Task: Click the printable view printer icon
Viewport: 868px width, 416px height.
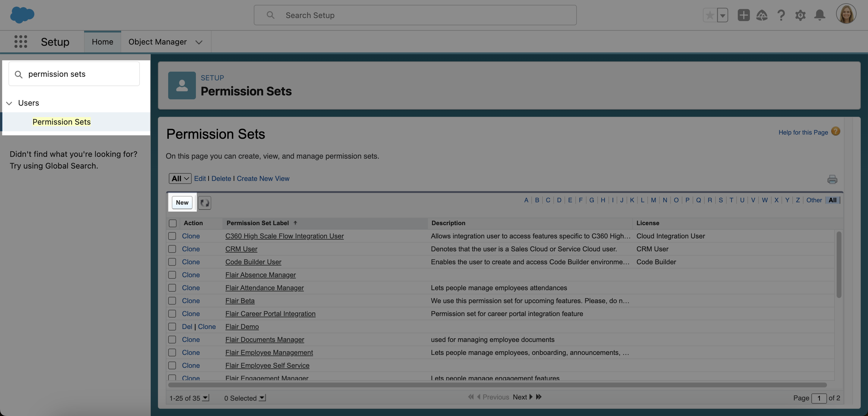Action: coord(832,179)
